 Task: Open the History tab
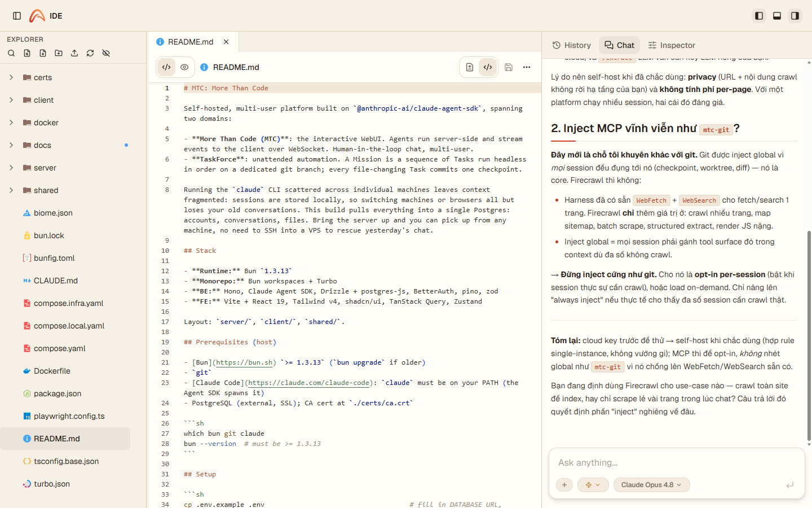pyautogui.click(x=572, y=45)
